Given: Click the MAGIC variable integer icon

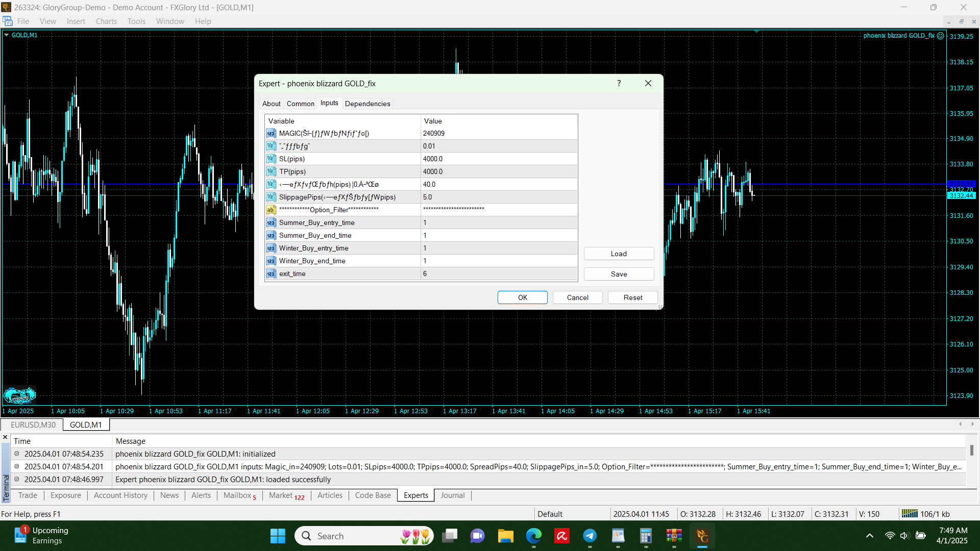Looking at the screenshot, I should point(271,134).
